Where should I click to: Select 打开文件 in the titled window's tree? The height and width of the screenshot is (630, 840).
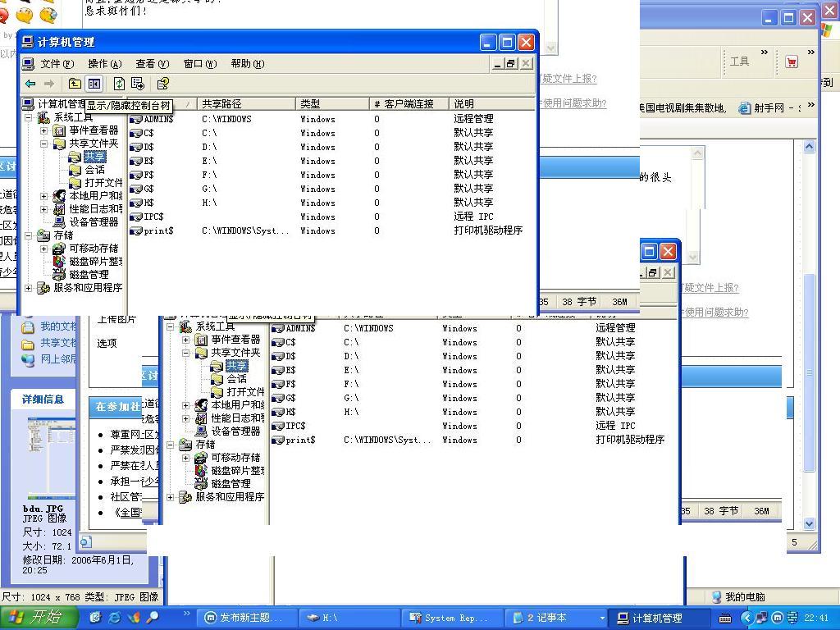click(103, 183)
